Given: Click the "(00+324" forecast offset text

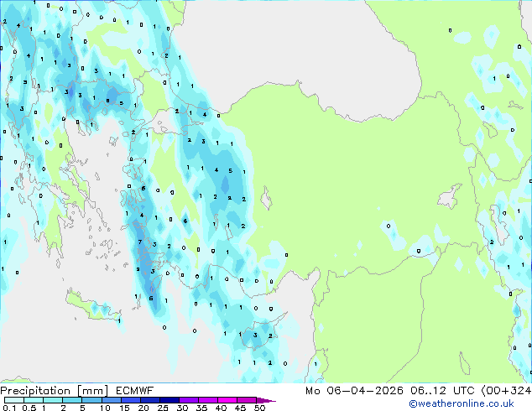Looking at the screenshot, I should tap(506, 391).
